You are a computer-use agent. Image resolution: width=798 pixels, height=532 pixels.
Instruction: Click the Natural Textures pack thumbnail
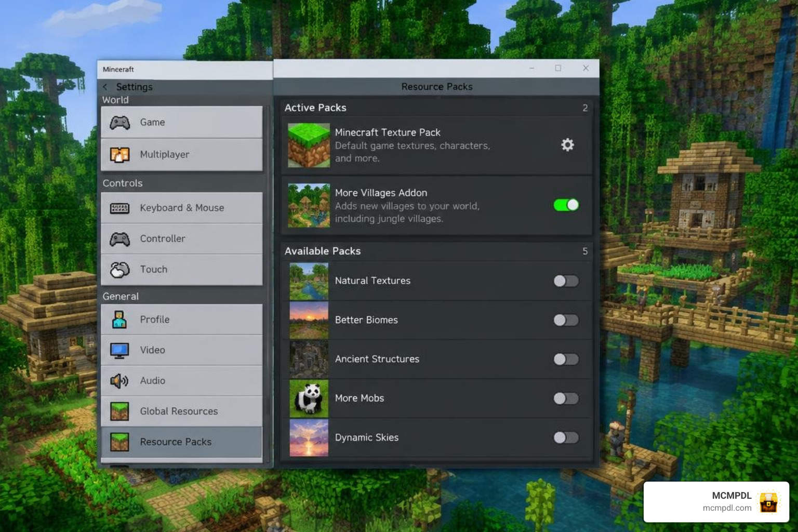click(x=309, y=282)
